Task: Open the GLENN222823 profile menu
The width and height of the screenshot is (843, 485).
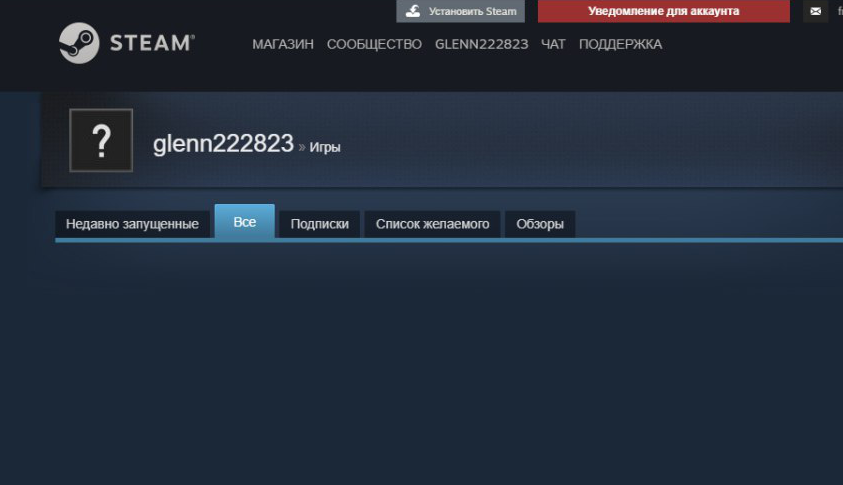Action: click(481, 44)
